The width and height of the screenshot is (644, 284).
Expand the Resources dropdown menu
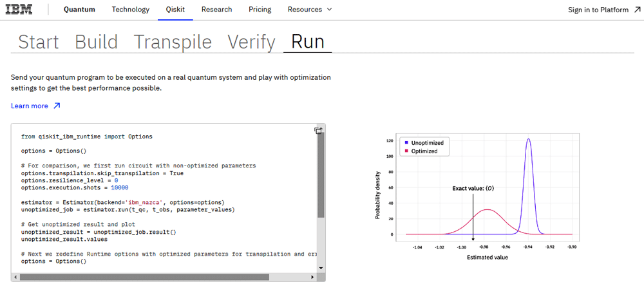310,10
